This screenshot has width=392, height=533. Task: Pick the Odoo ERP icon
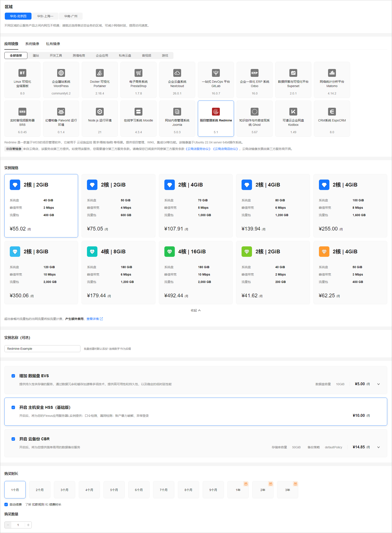(x=254, y=73)
